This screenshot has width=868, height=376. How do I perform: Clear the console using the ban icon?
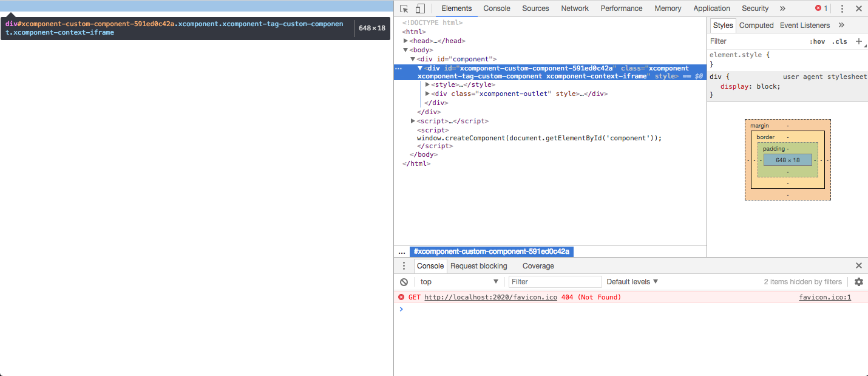pos(402,281)
